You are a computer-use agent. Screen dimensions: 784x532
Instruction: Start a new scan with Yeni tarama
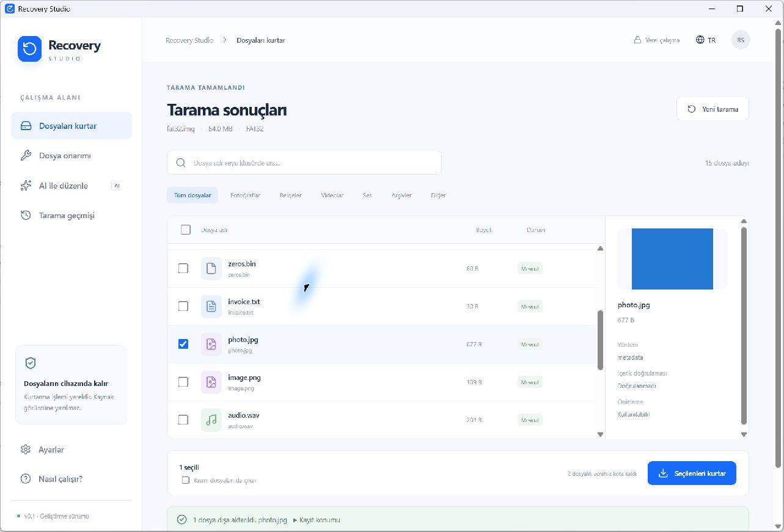tap(713, 109)
